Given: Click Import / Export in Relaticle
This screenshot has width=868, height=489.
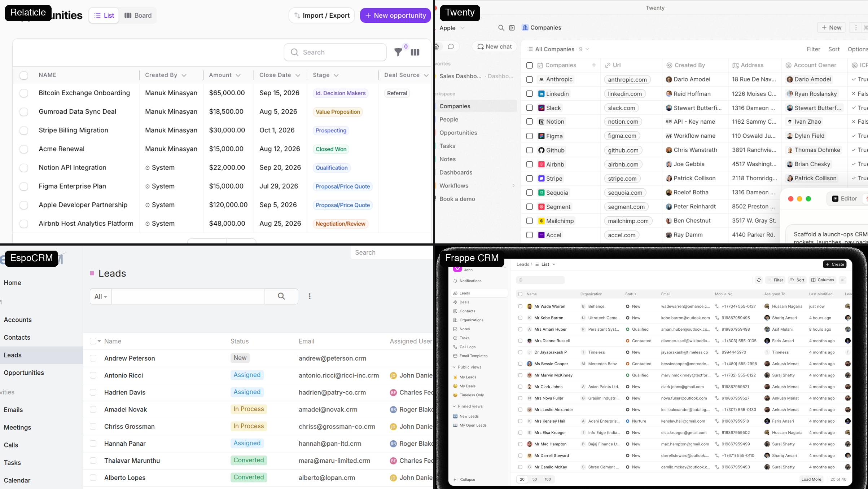Looking at the screenshot, I should 321,16.
